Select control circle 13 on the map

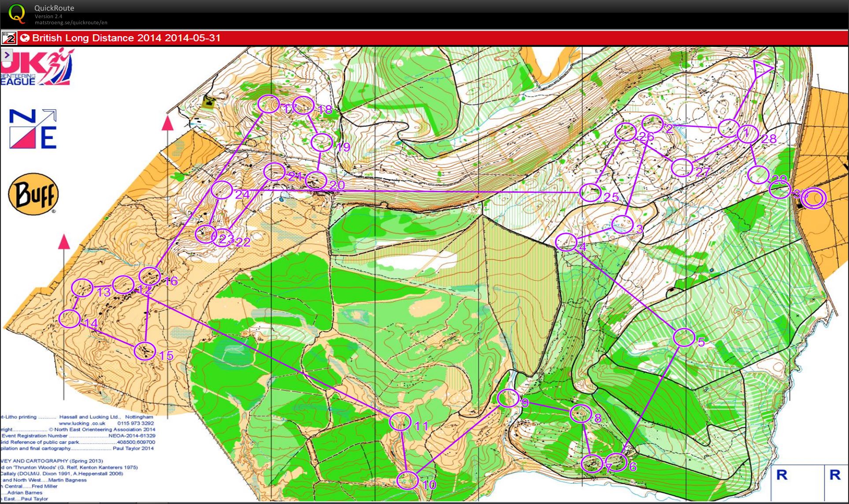(82, 288)
